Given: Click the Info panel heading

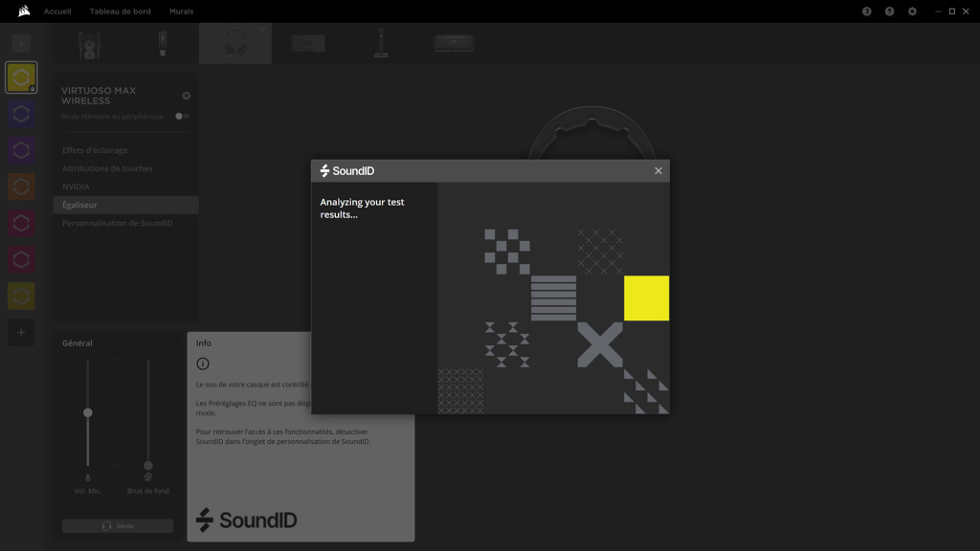Looking at the screenshot, I should 203,343.
